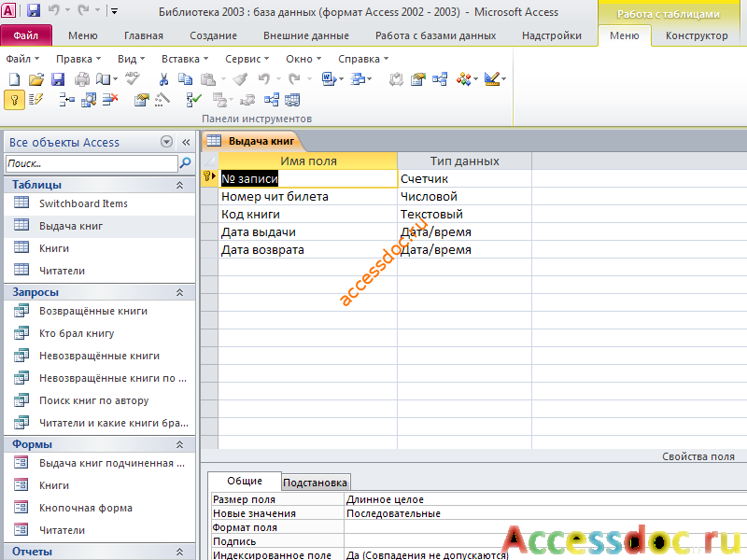Open the Подстановка properties tab
This screenshot has height=560, width=747.
tap(315, 483)
